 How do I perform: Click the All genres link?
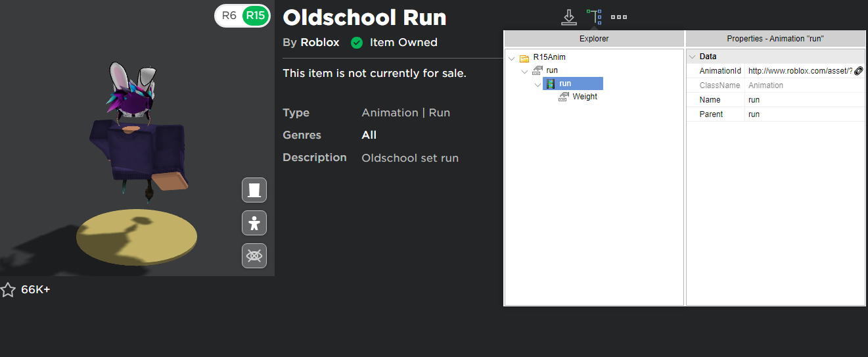click(369, 135)
